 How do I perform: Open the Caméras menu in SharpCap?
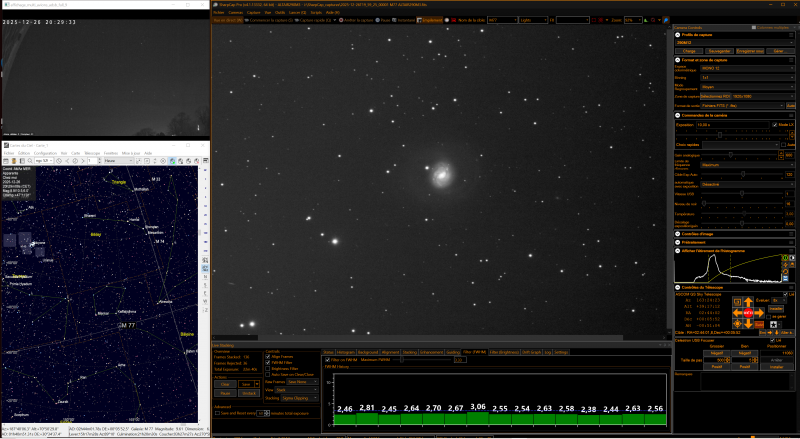[236, 12]
